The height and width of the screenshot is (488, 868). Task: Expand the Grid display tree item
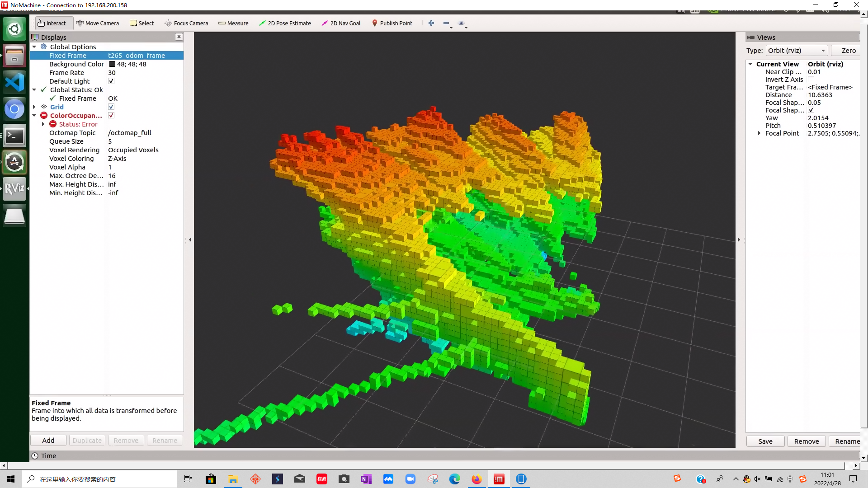(34, 107)
